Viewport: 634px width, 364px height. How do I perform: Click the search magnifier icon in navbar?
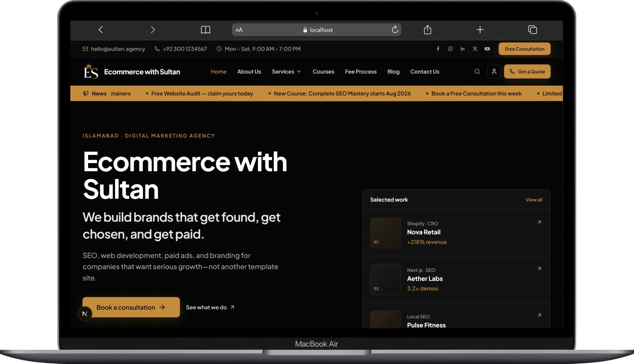coord(477,72)
